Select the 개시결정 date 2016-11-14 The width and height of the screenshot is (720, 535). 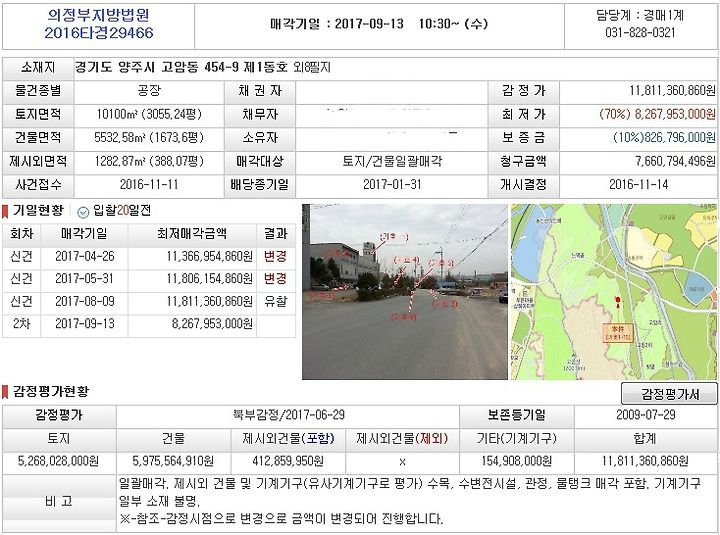638,185
